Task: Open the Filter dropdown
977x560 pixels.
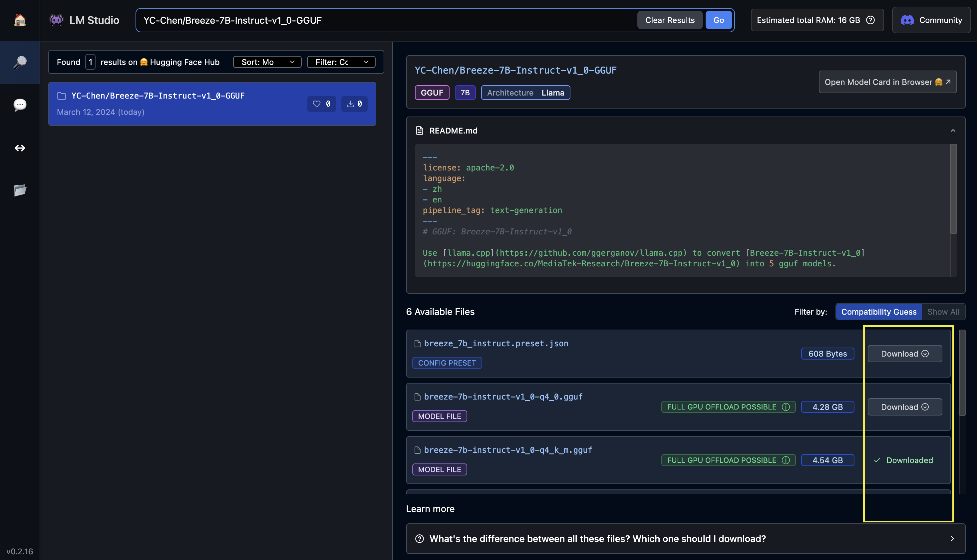Action: click(341, 62)
